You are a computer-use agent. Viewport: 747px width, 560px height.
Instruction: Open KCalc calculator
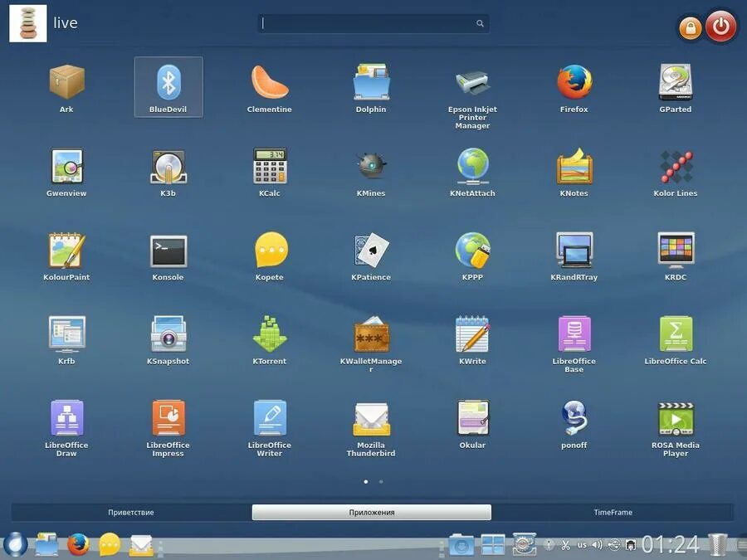pyautogui.click(x=270, y=173)
